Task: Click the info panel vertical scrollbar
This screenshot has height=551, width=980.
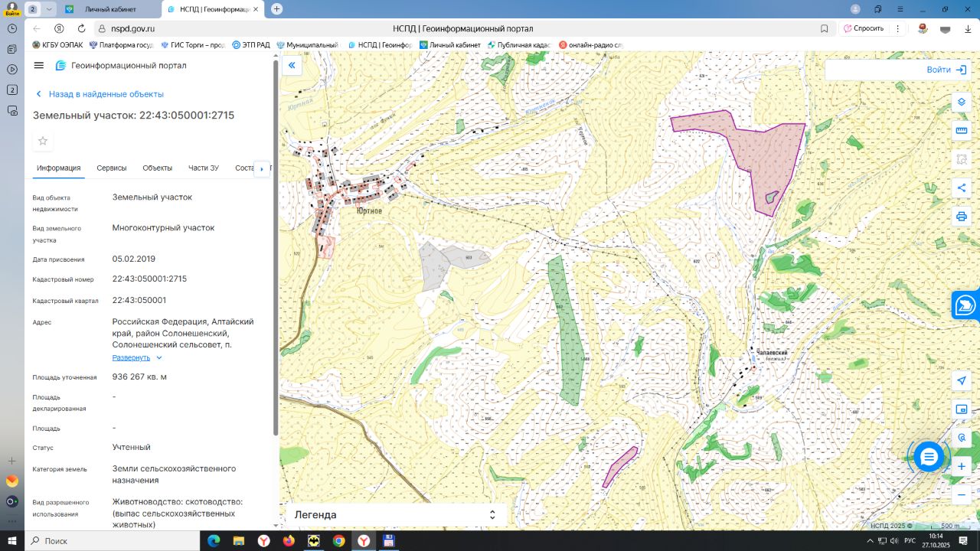Action: click(276, 246)
